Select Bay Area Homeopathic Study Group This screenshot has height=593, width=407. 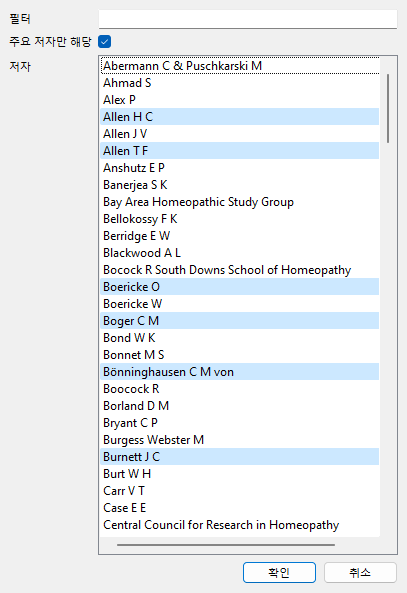click(x=240, y=202)
